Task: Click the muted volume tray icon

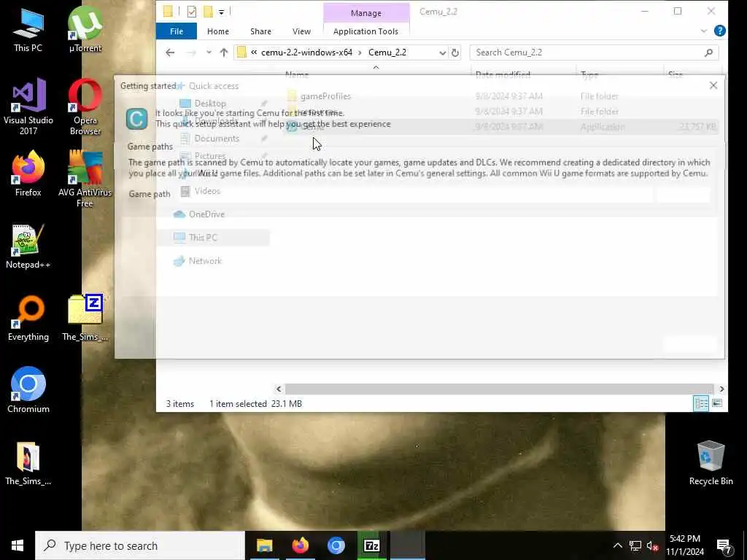Action: pos(652,545)
